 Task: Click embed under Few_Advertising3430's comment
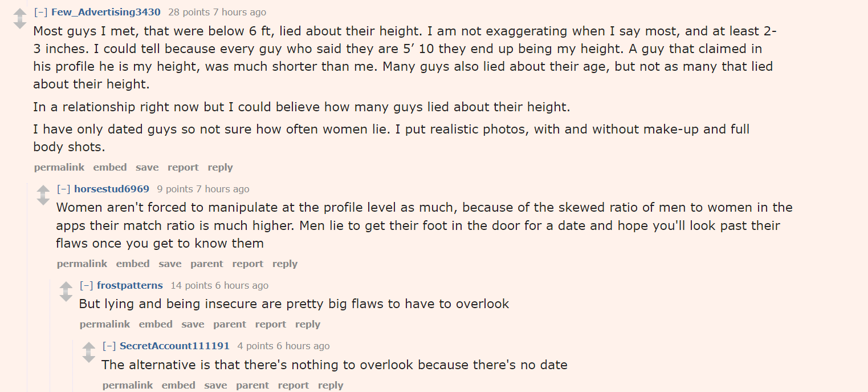(x=110, y=167)
